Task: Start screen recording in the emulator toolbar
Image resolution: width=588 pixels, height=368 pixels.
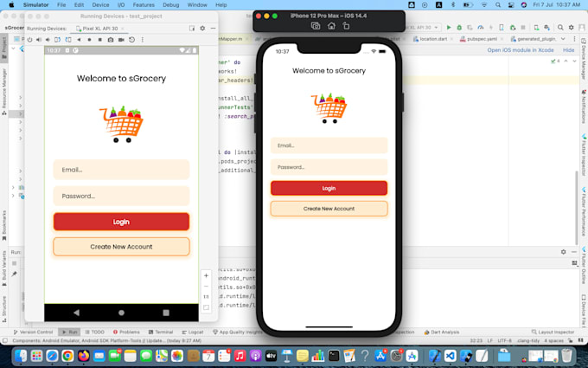Action: point(121,40)
